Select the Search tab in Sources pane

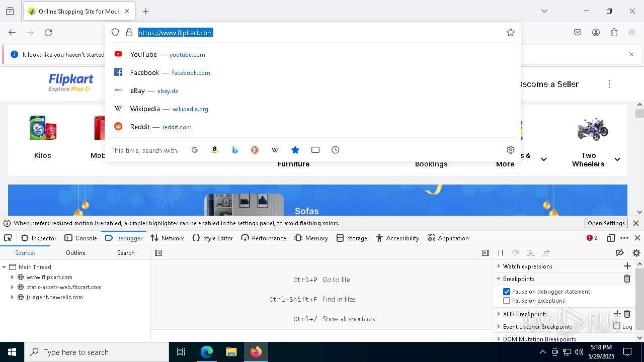click(x=126, y=253)
